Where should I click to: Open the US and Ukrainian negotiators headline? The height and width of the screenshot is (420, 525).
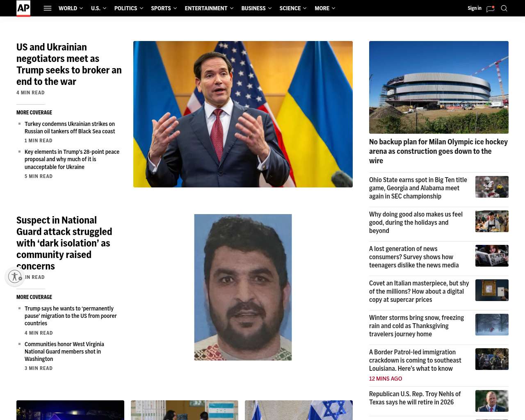(69, 64)
